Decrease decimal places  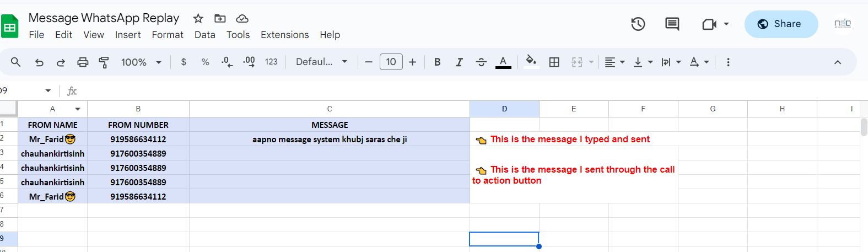click(x=227, y=62)
